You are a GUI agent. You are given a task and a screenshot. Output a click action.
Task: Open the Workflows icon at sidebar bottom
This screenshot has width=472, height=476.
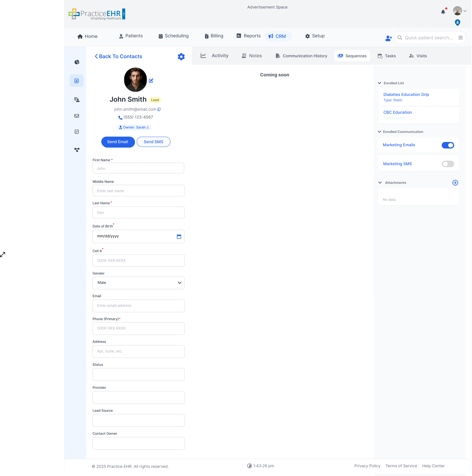click(77, 150)
